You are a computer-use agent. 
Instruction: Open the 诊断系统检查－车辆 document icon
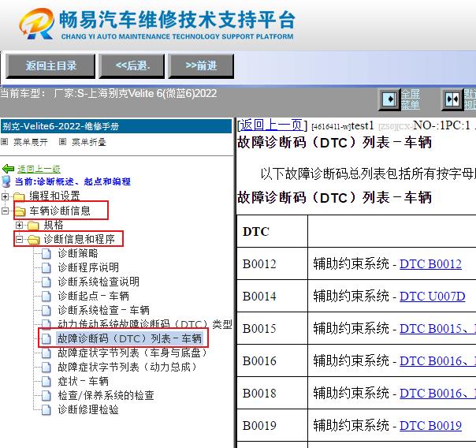46,310
